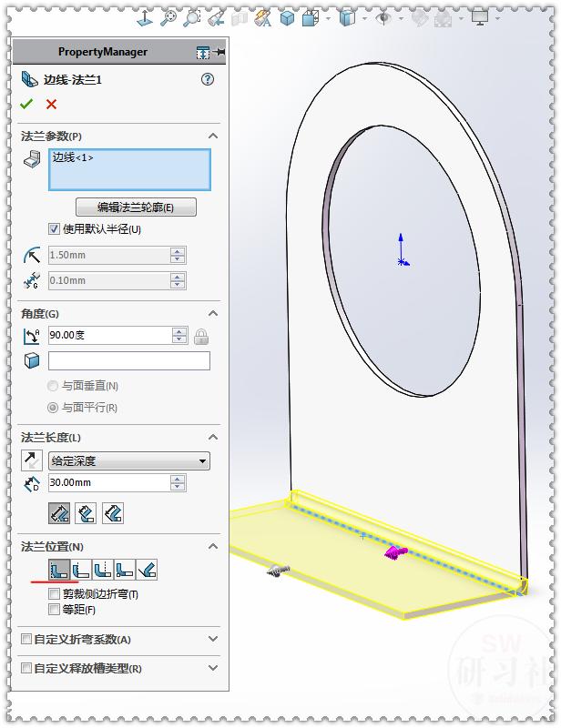The width and height of the screenshot is (561, 728).
Task: Collapse 法兰位置 section
Action: [x=213, y=547]
